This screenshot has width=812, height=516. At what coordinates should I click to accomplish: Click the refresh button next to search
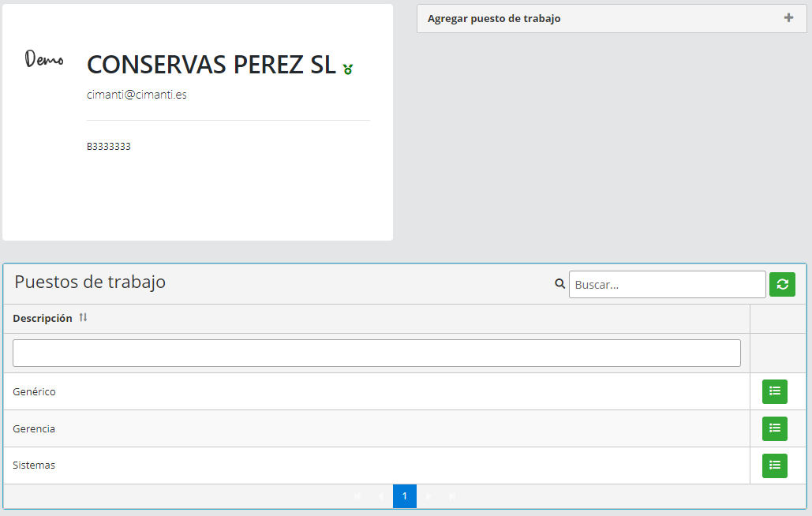point(782,284)
